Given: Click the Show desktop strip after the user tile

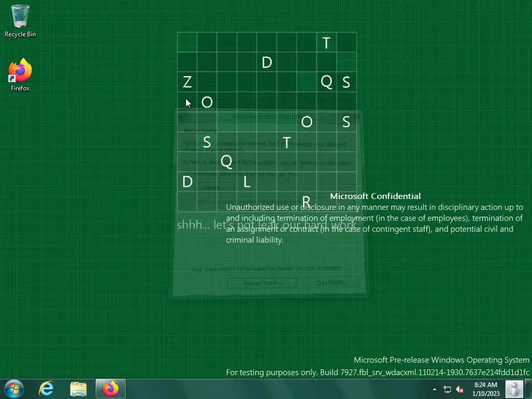Looking at the screenshot, I should pos(529,389).
